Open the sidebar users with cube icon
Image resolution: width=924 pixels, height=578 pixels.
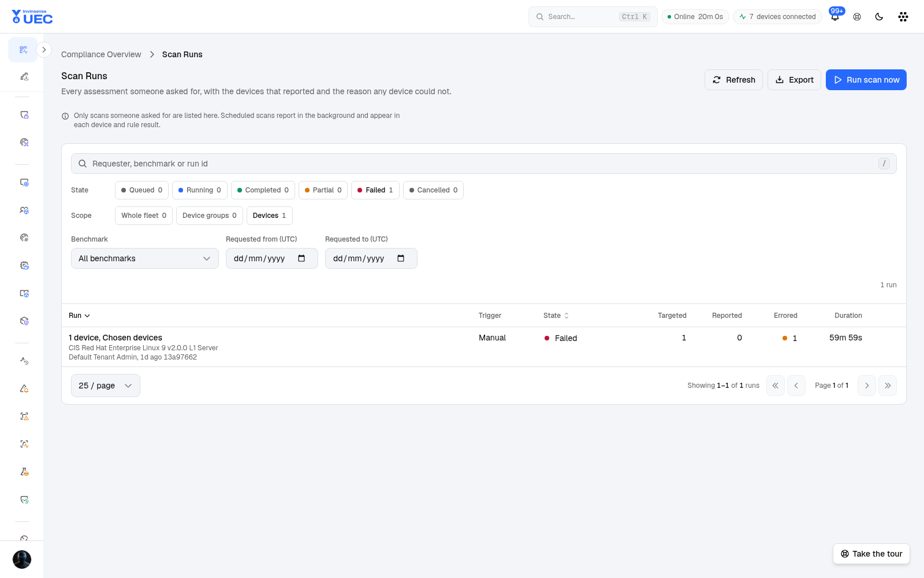(x=24, y=210)
